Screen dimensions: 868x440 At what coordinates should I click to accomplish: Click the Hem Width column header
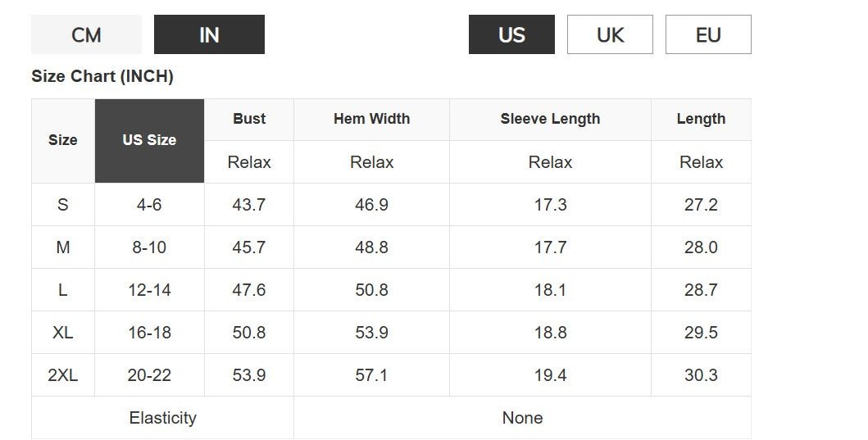371,119
